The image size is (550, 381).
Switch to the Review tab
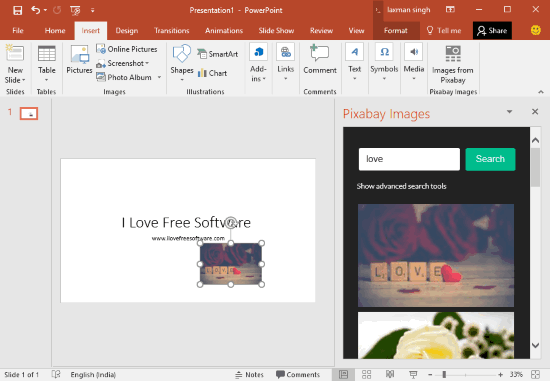click(321, 31)
